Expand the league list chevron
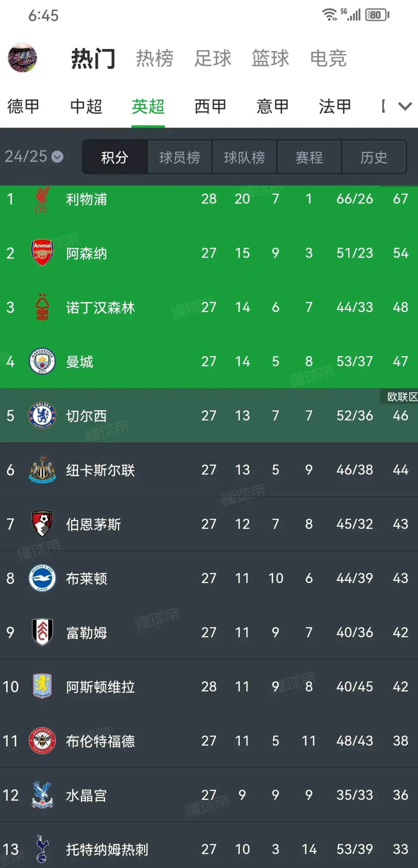418x868 pixels. coord(405,106)
